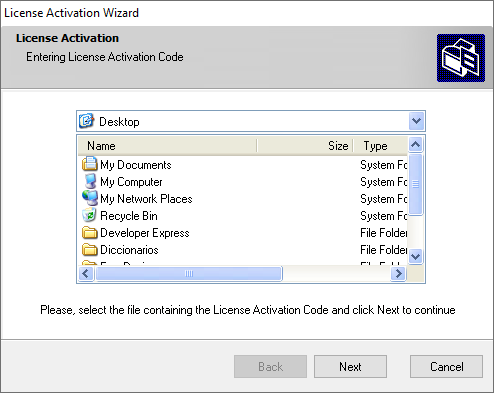
Task: Click the Recycle Bin icon
Action: 89,215
